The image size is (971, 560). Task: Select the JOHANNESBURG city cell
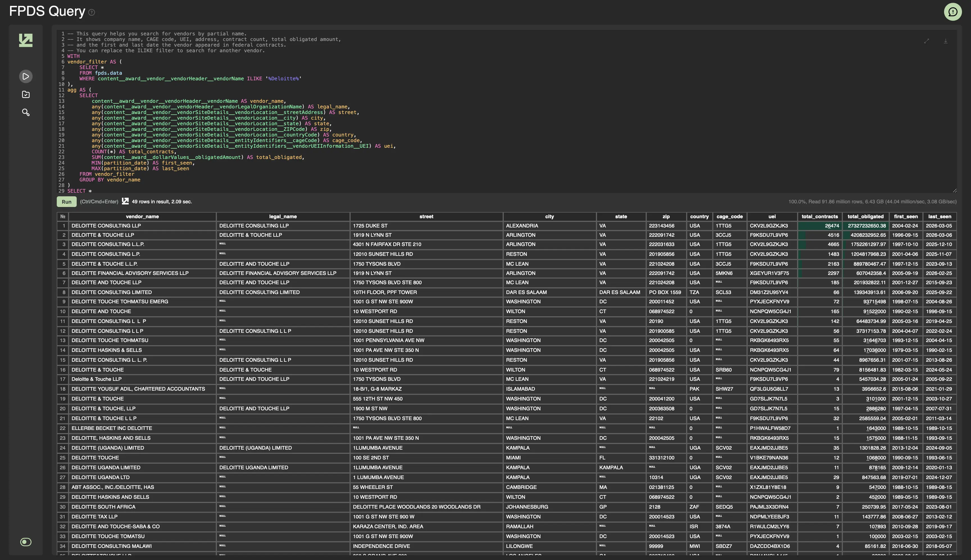pos(549,507)
